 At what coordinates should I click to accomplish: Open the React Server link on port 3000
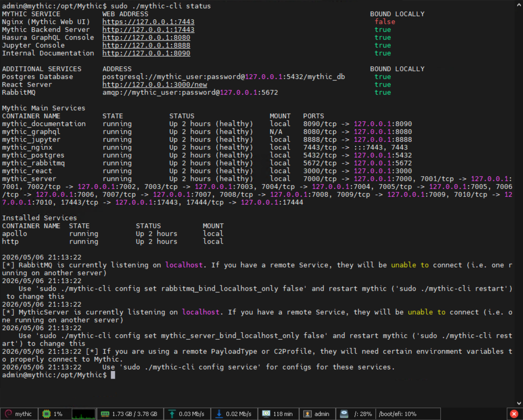(x=154, y=84)
